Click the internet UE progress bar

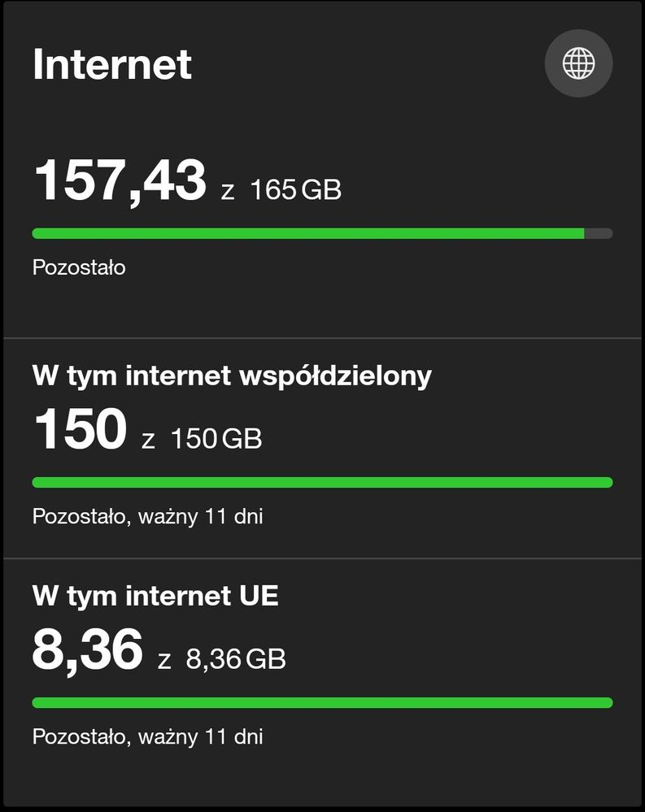322,703
